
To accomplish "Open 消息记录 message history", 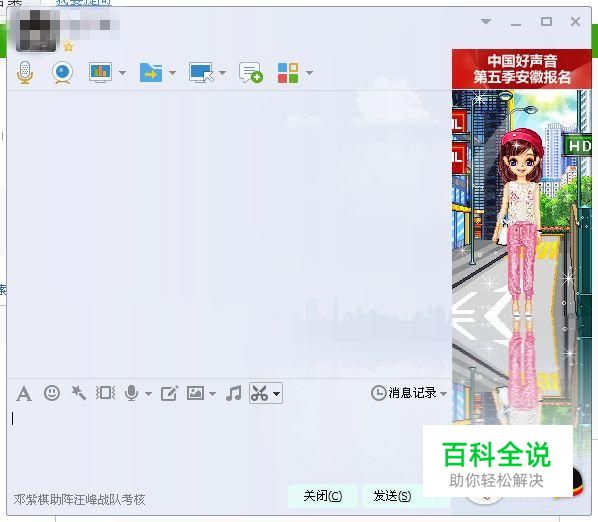I will (404, 393).
